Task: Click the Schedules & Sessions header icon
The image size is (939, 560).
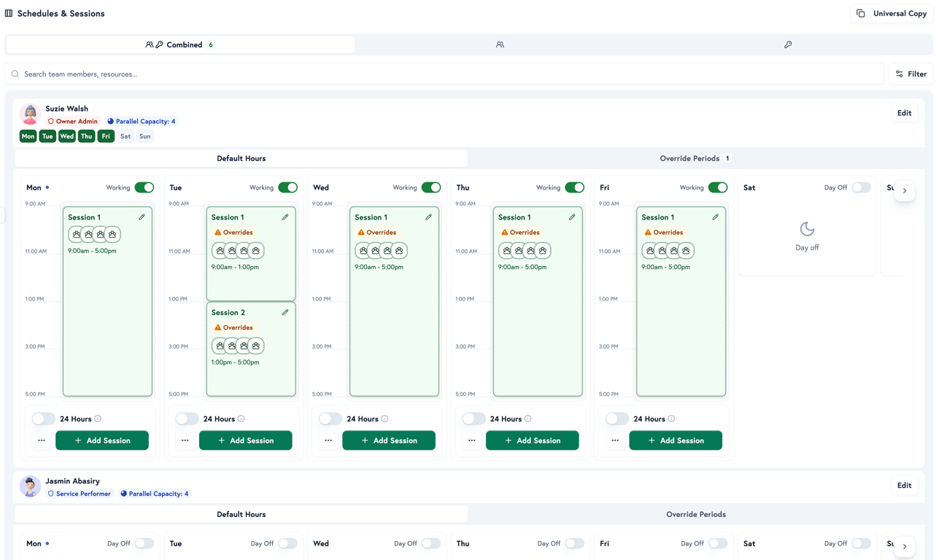Action: tap(9, 13)
